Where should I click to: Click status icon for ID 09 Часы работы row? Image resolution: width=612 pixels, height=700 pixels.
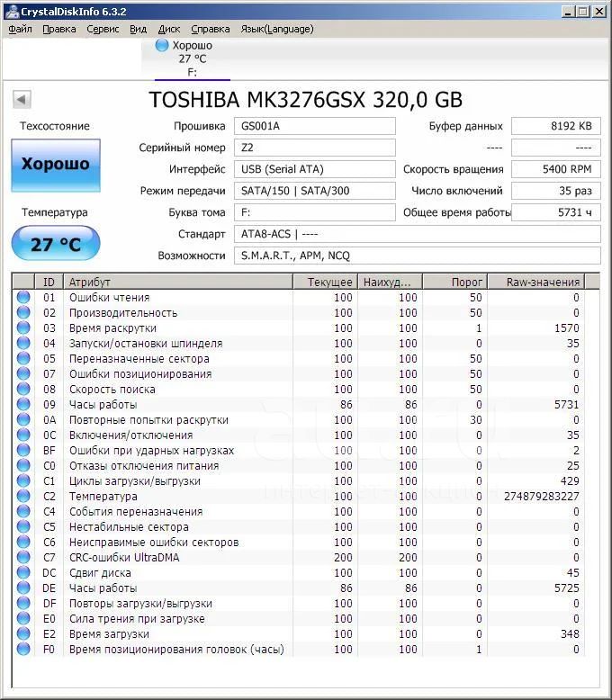click(23, 404)
